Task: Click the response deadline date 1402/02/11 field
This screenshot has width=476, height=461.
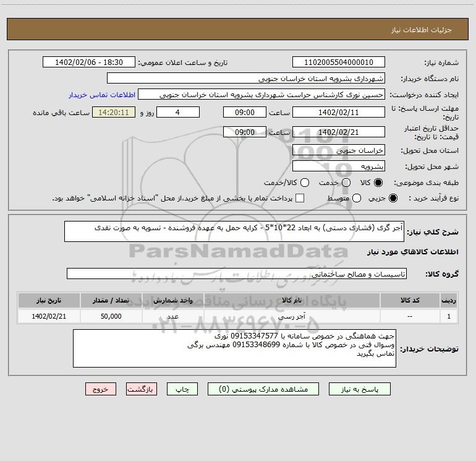Action: [339, 112]
